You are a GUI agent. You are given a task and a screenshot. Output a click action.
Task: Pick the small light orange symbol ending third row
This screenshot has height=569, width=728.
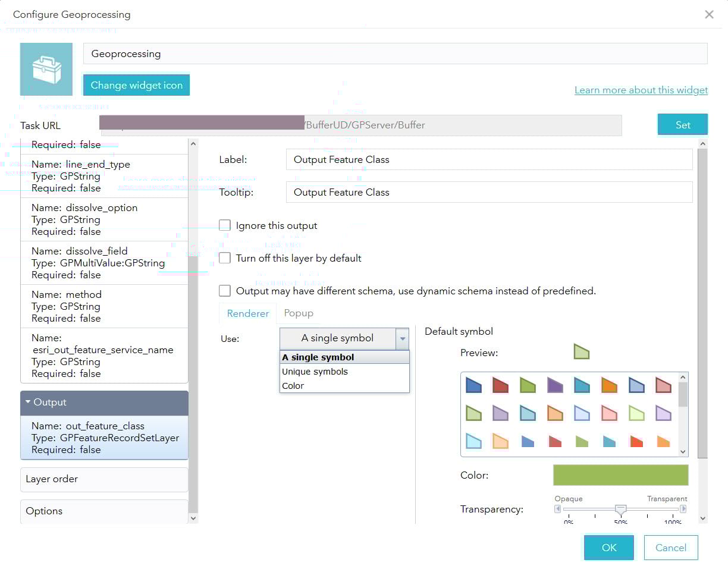(x=663, y=441)
